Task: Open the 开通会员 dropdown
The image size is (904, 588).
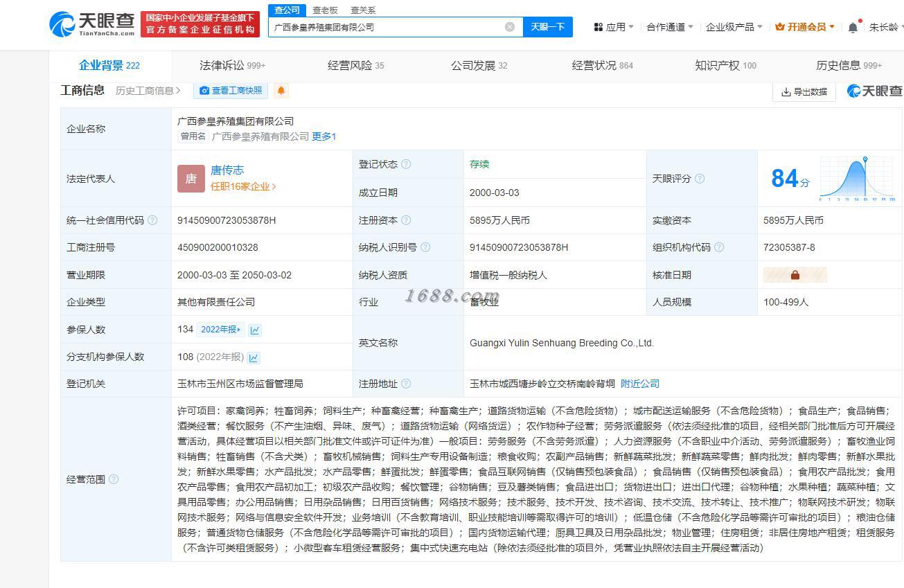Action: click(805, 27)
